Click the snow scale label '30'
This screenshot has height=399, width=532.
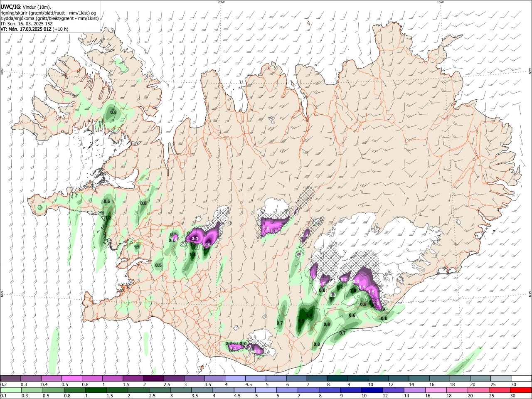point(513,384)
